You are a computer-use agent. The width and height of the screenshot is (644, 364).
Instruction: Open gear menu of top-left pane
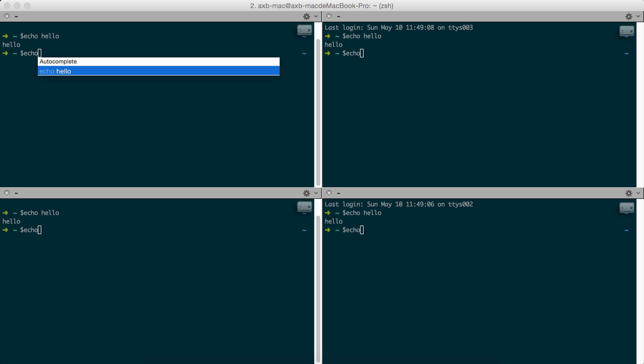[306, 17]
